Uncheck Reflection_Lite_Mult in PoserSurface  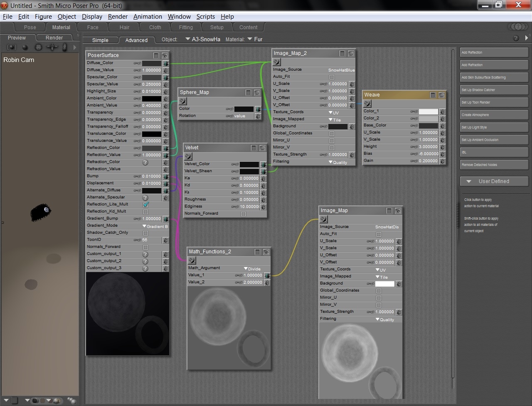[145, 204]
